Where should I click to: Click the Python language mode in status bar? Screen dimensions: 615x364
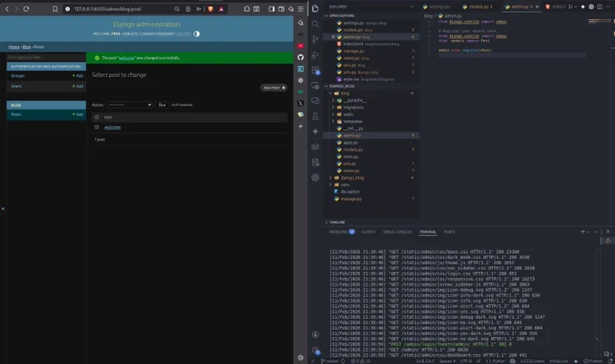[497, 361]
